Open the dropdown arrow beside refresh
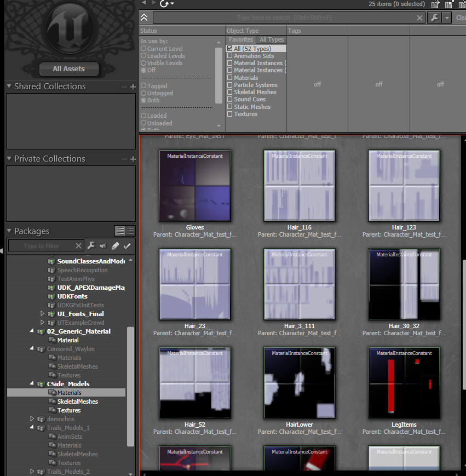Image resolution: width=466 pixels, height=476 pixels. tap(172, 4)
